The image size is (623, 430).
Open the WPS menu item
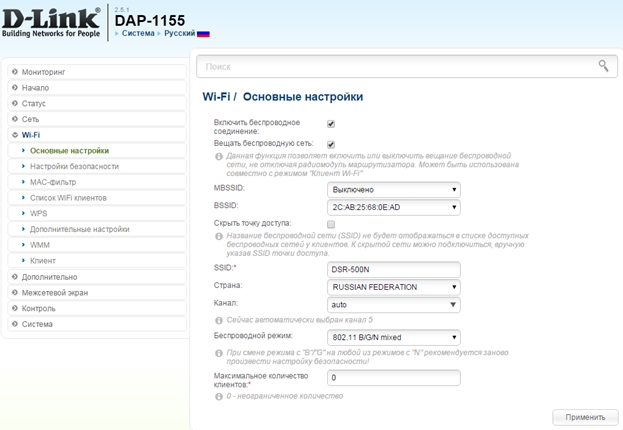point(39,213)
